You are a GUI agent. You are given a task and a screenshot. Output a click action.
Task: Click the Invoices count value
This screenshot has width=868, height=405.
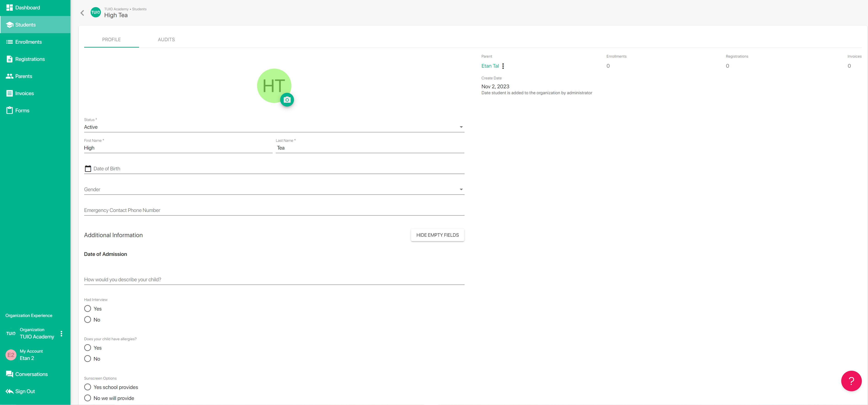(849, 66)
